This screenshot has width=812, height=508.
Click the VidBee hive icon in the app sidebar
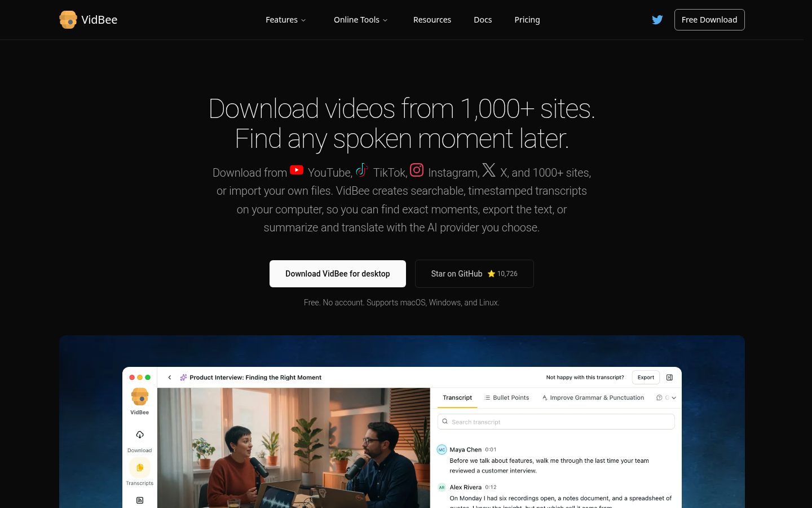tap(140, 397)
